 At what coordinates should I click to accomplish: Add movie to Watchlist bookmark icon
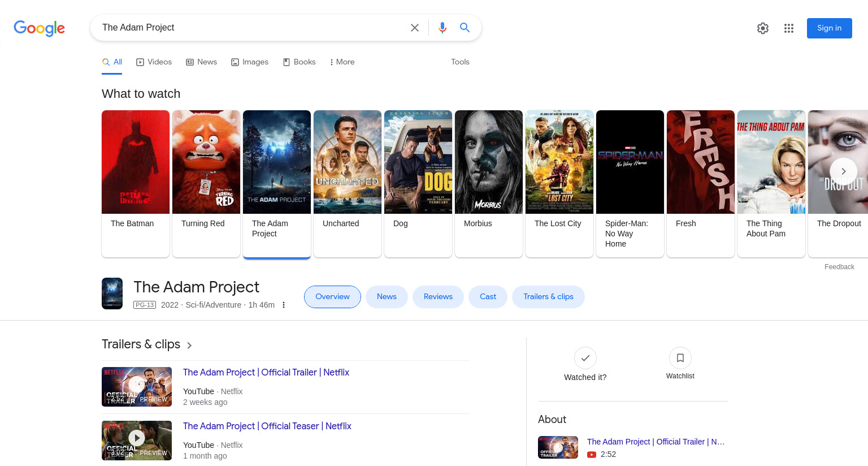pyautogui.click(x=680, y=358)
